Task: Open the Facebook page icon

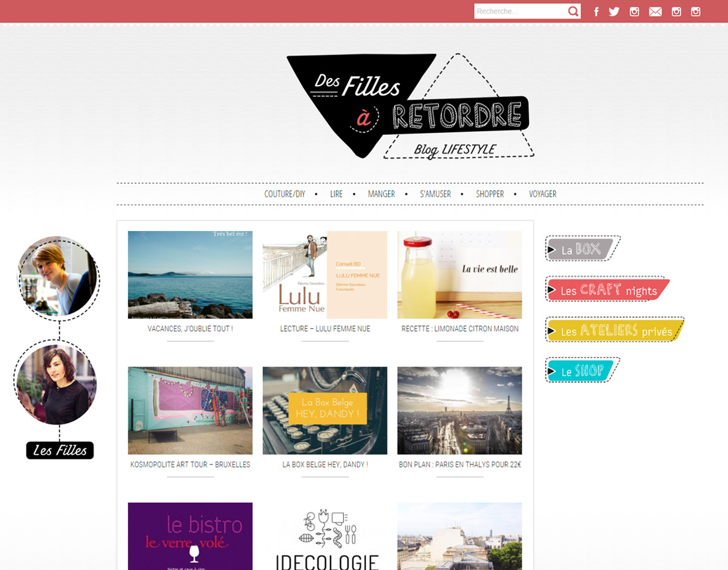Action: coord(596,11)
